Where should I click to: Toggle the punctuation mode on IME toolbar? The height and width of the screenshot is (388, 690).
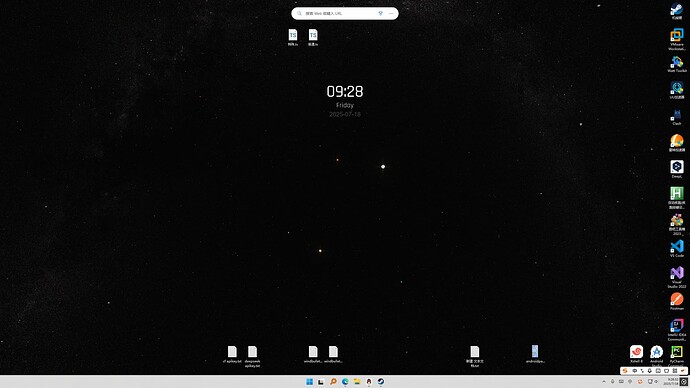tap(642, 371)
